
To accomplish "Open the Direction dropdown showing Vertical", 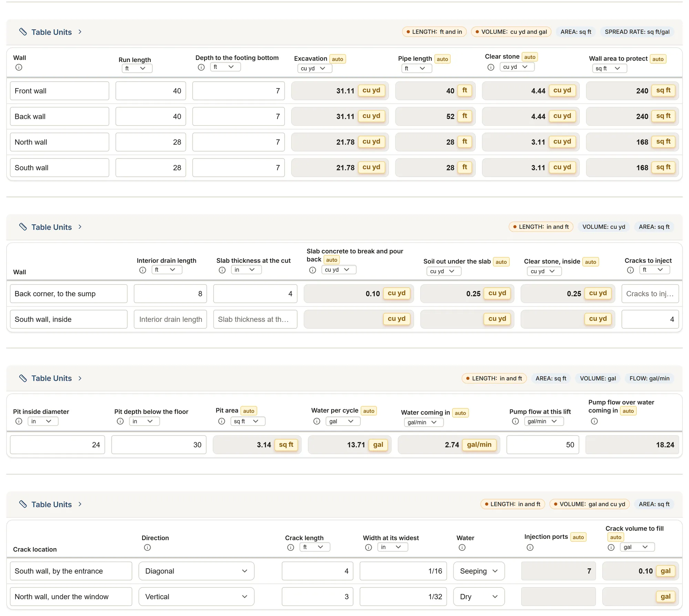I will coord(196,597).
